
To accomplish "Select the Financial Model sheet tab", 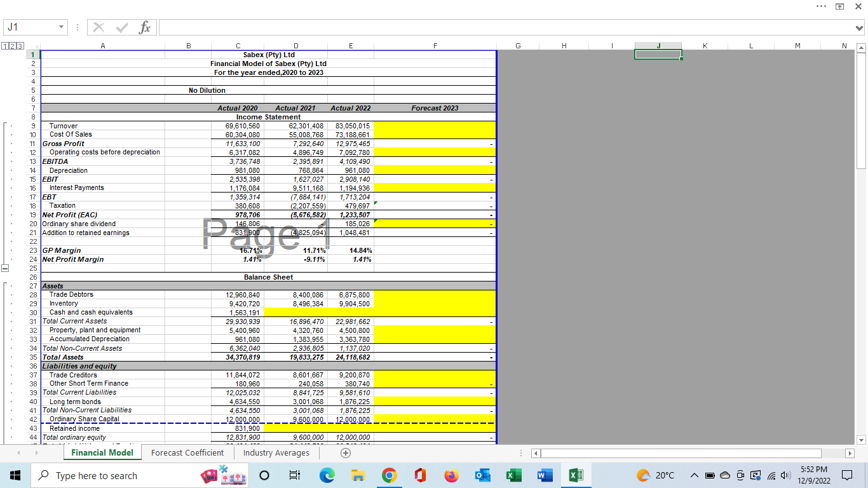I will click(x=102, y=453).
